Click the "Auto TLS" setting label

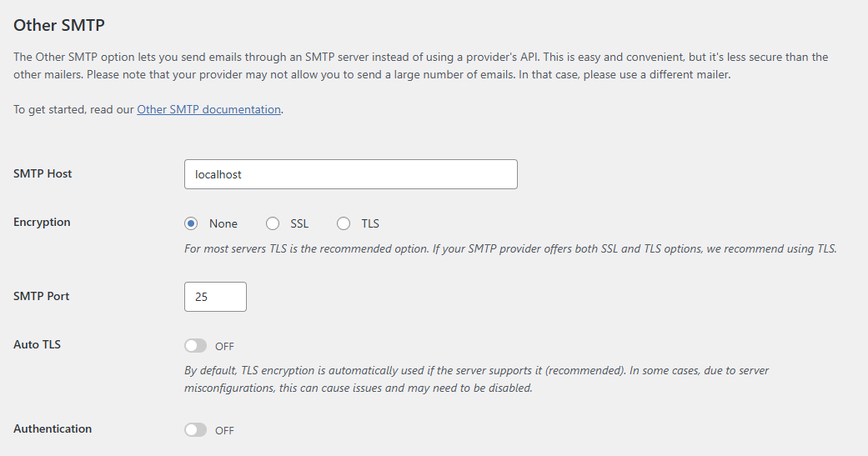coord(37,344)
